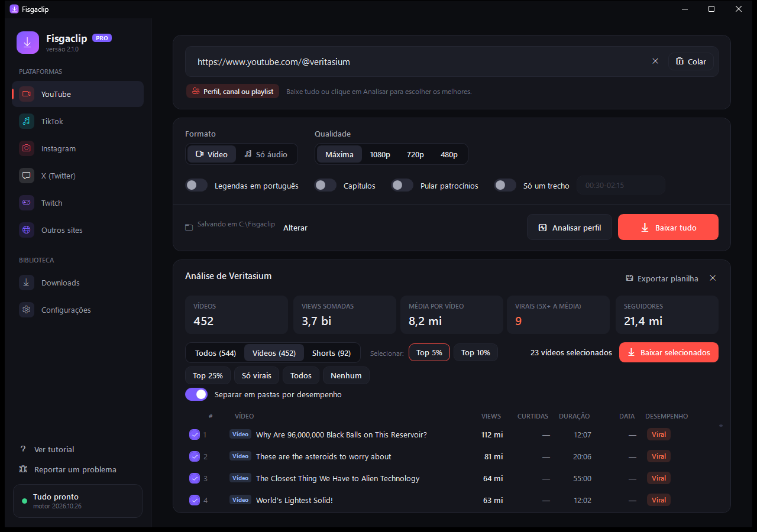Select Só virais filter chip
The width and height of the screenshot is (757, 532).
(x=257, y=375)
